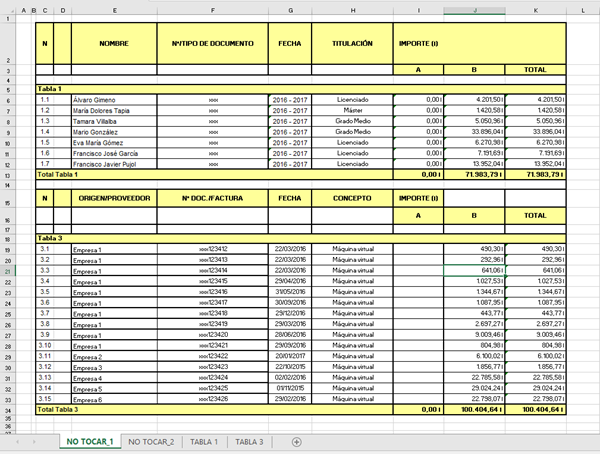
Task: Select the 29.024,24 value in column K
Action: pos(535,388)
